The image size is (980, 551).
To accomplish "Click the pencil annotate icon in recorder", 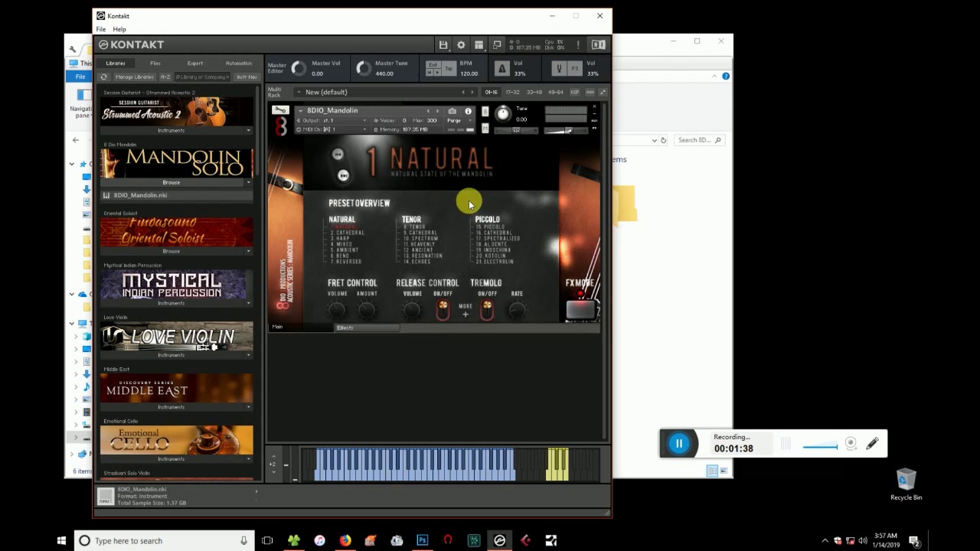I will [x=872, y=443].
